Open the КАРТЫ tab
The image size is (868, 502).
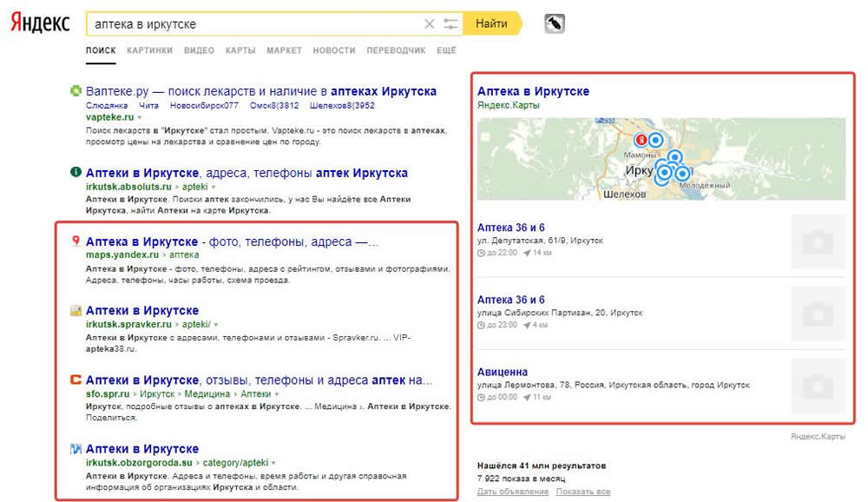click(x=239, y=50)
